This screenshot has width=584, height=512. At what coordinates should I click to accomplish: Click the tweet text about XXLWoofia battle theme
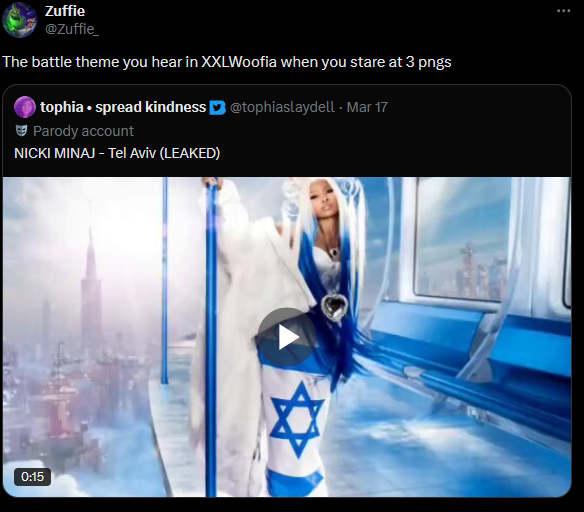coord(227,62)
